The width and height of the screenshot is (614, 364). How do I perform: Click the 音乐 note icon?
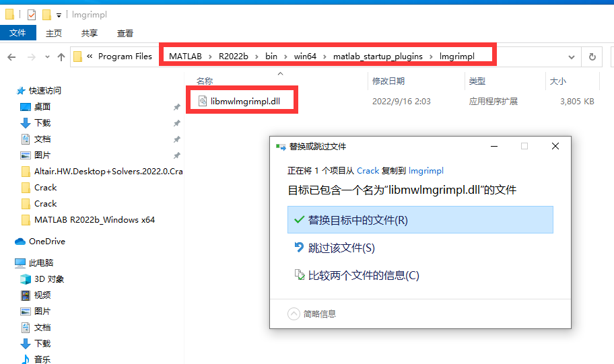click(x=26, y=359)
